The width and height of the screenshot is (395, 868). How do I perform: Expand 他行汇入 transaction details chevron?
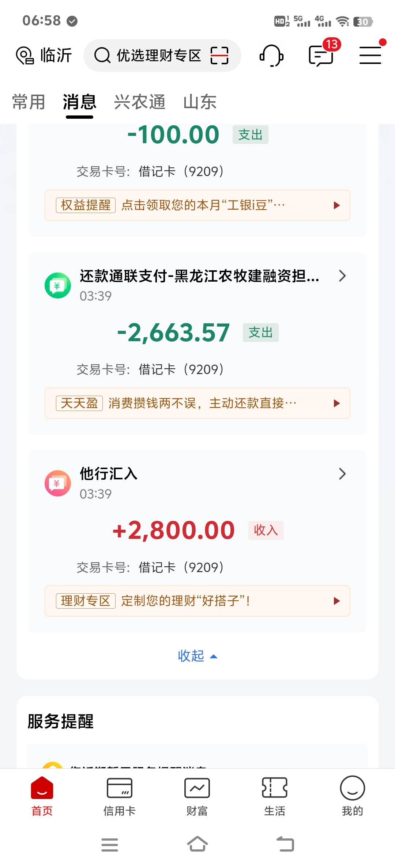(x=342, y=474)
